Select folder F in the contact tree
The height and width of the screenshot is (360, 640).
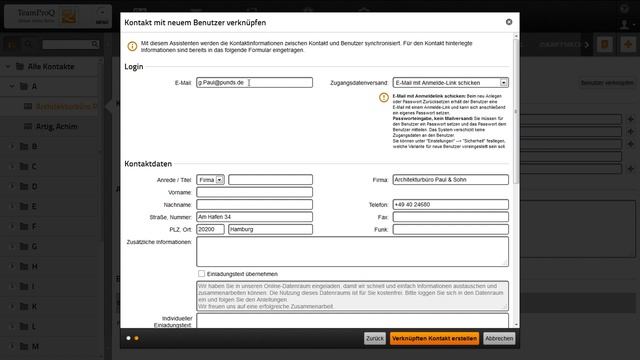pos(29,226)
